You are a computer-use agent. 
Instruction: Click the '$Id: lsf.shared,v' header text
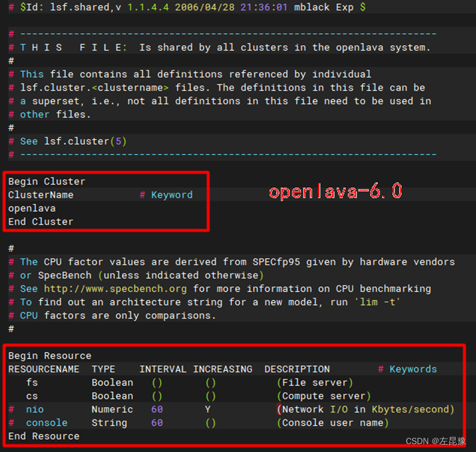click(x=71, y=7)
